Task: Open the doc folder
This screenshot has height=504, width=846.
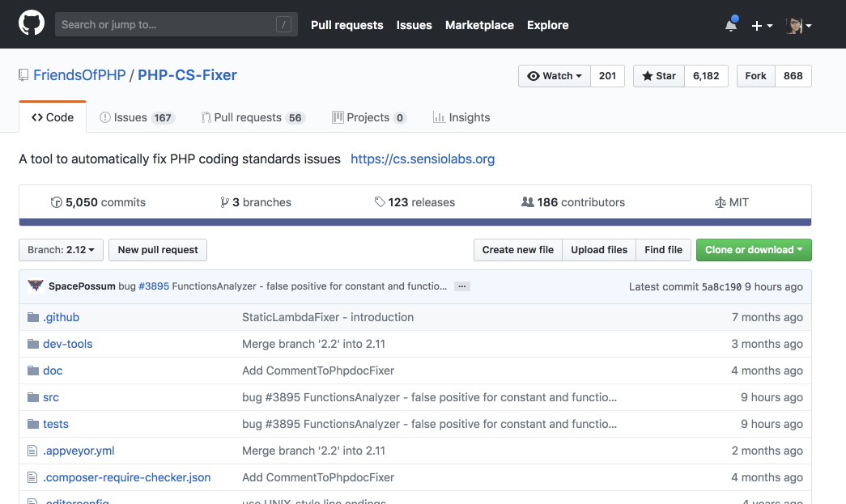Action: click(53, 371)
